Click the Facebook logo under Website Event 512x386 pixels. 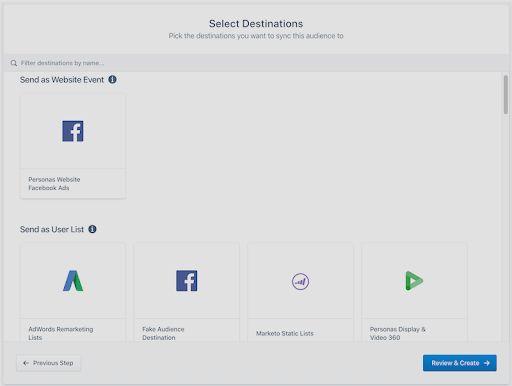(x=73, y=131)
